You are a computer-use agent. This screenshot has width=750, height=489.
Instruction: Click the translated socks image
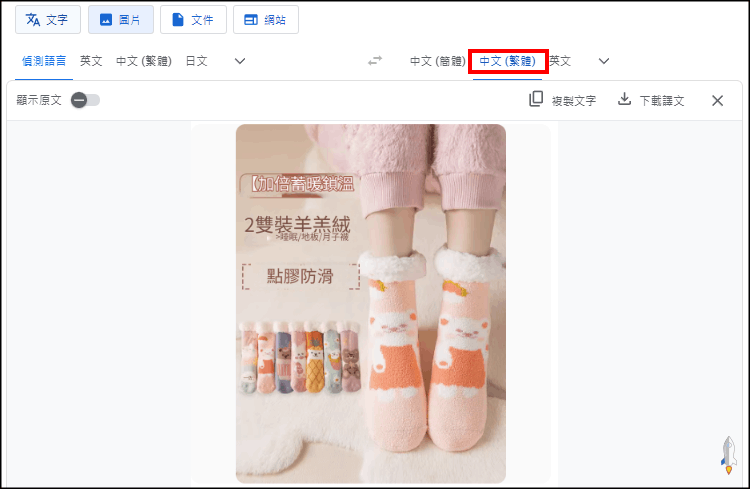371,304
